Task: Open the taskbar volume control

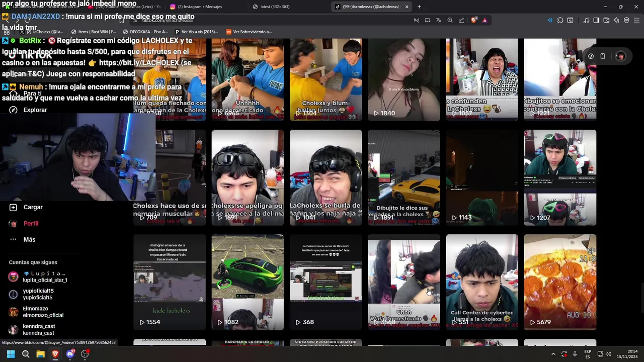Action: tap(608, 354)
